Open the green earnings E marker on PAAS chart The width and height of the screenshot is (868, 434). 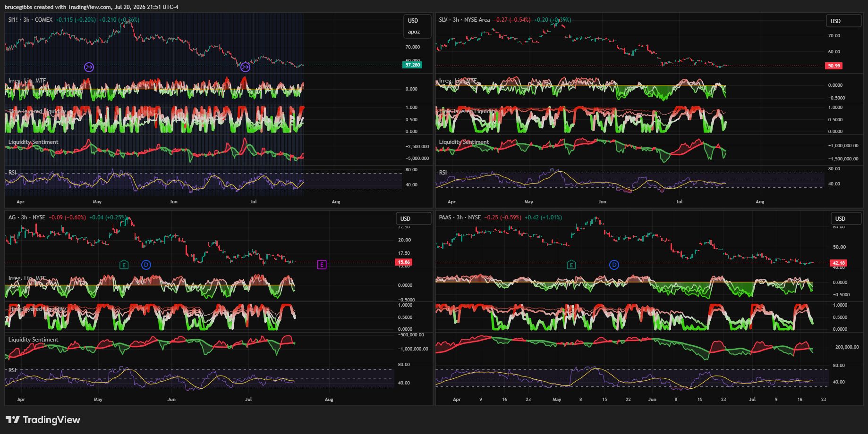click(x=571, y=265)
